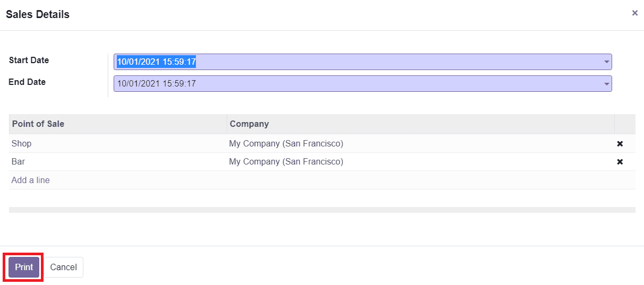This screenshot has height=285, width=644.
Task: Click the End Date label
Action: [27, 82]
